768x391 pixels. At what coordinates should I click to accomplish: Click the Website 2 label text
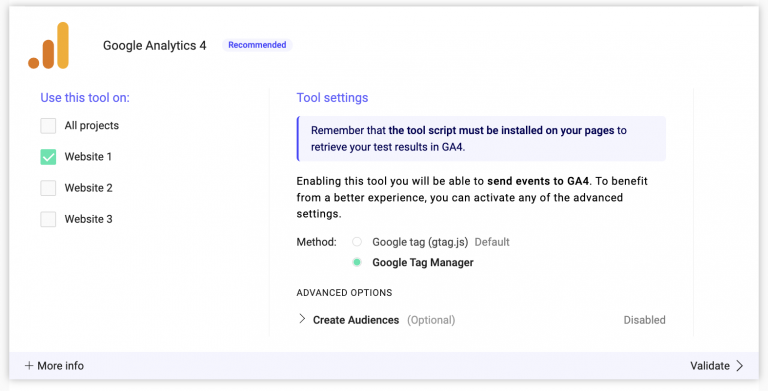(x=89, y=188)
